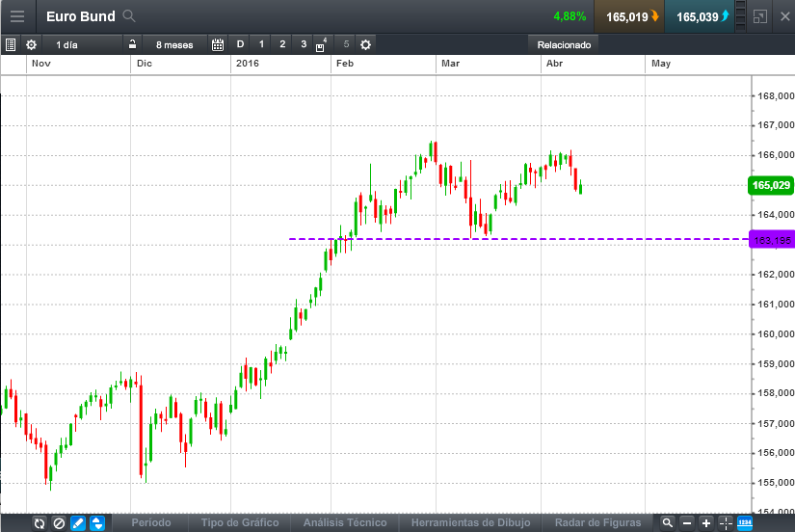Toggle the crosshair cursor mode
Viewport: 795px width, 532px height.
[x=726, y=523]
